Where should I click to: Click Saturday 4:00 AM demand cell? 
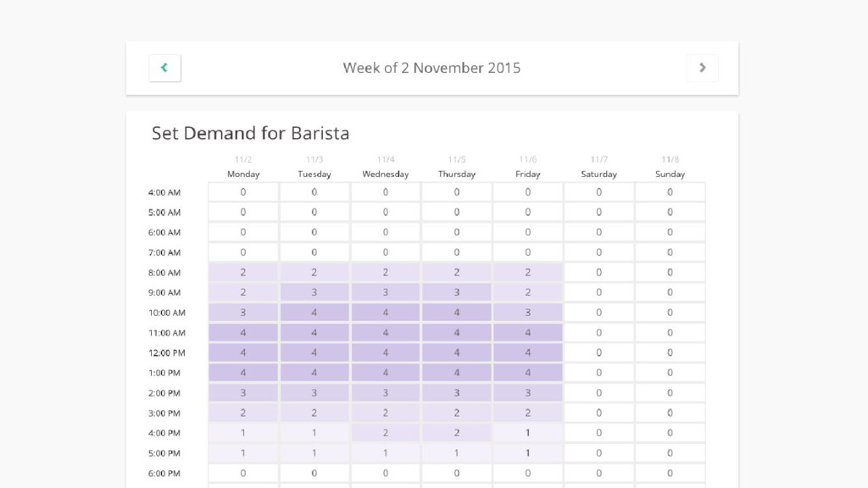coord(598,192)
